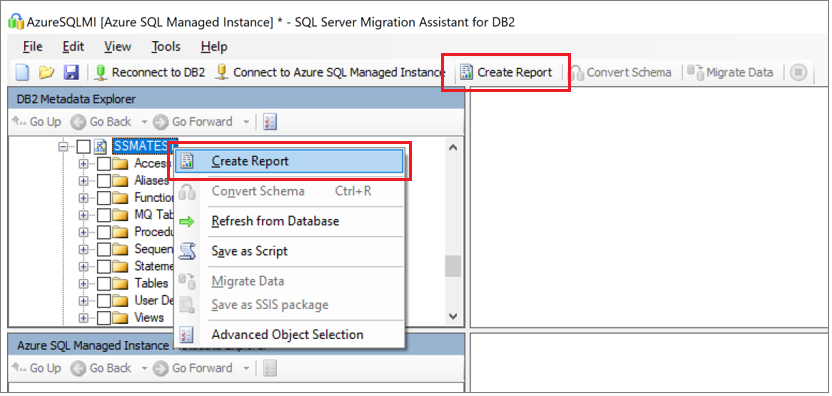Click the green arrow Refresh from Database icon
832x396 pixels.
tap(187, 221)
